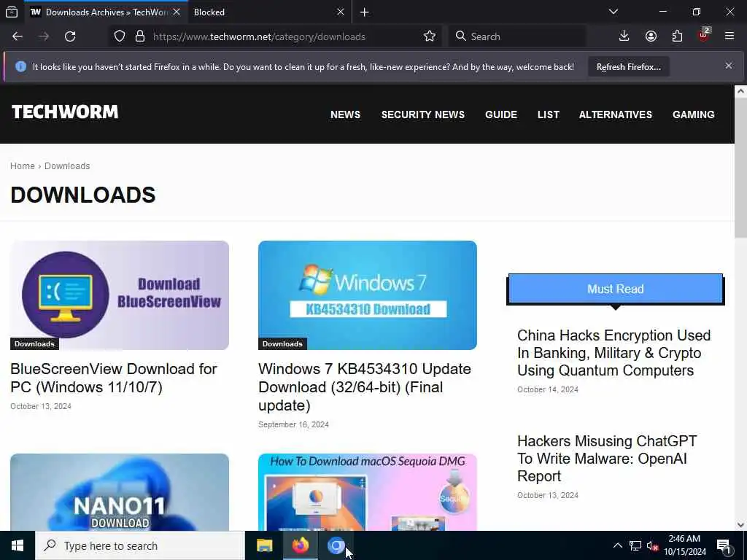Click the Refresh Firefox... button
747x560 pixels.
pyautogui.click(x=628, y=67)
